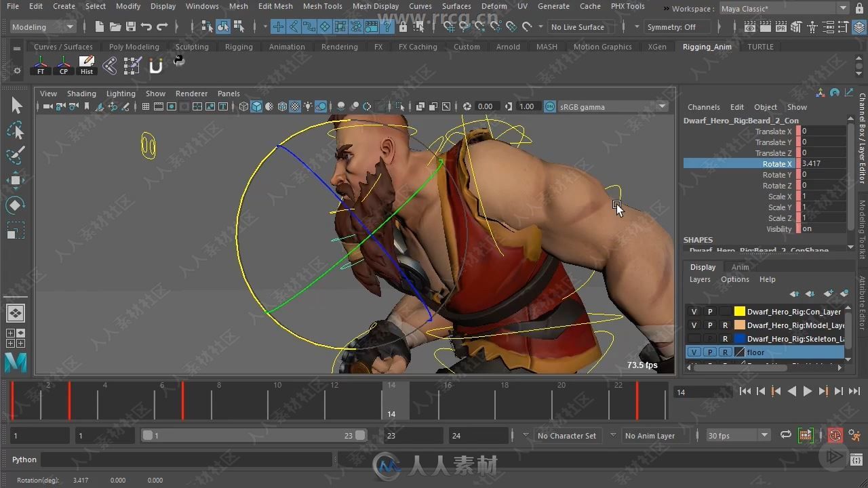Select the Translate Y attribute label
868x488 pixels.
(x=774, y=142)
